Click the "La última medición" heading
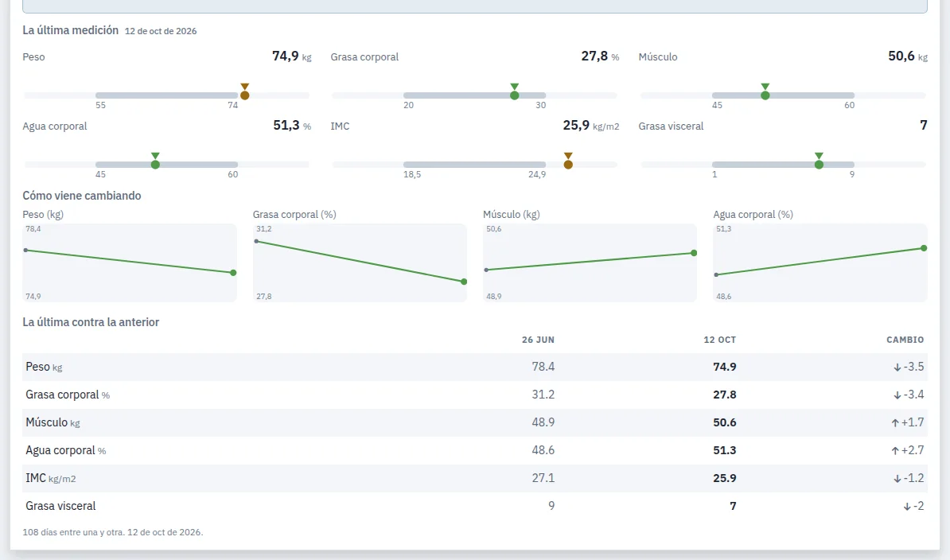The width and height of the screenshot is (950, 560). pos(70,30)
